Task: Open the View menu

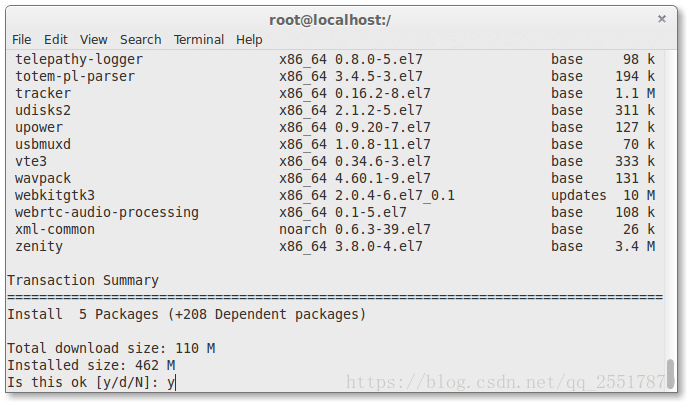Action: [x=93, y=40]
